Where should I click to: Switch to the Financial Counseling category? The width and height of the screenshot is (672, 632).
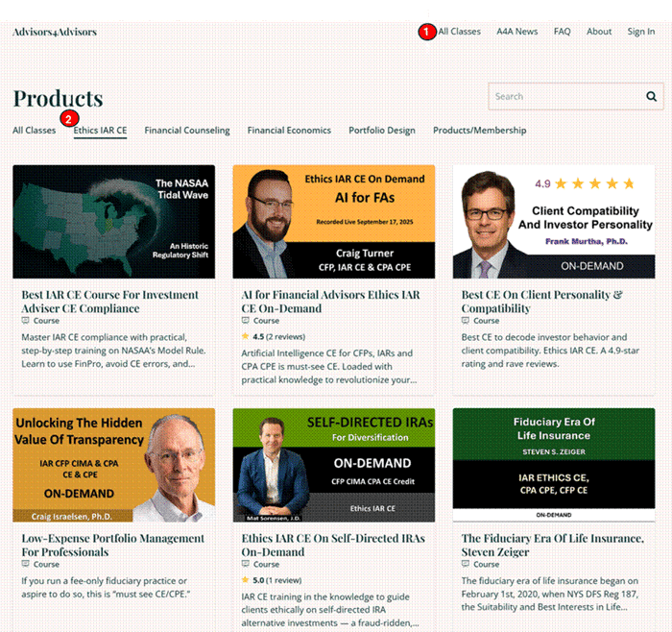(x=187, y=131)
